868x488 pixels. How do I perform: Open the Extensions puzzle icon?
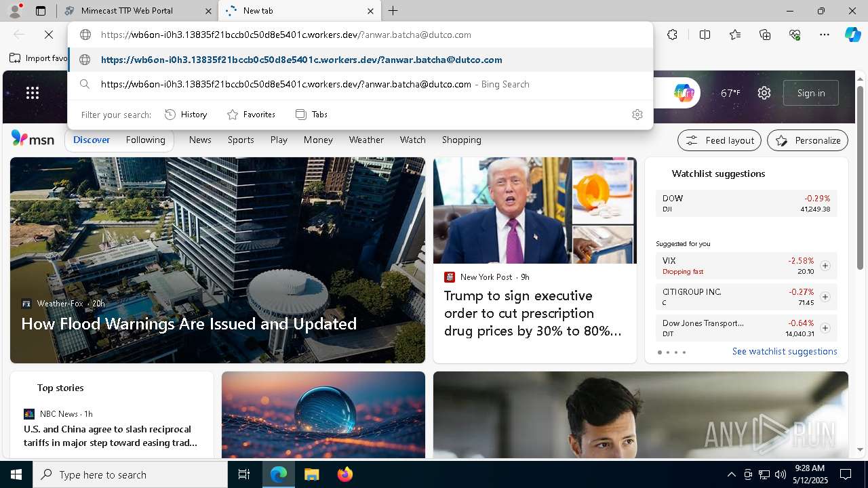(672, 35)
